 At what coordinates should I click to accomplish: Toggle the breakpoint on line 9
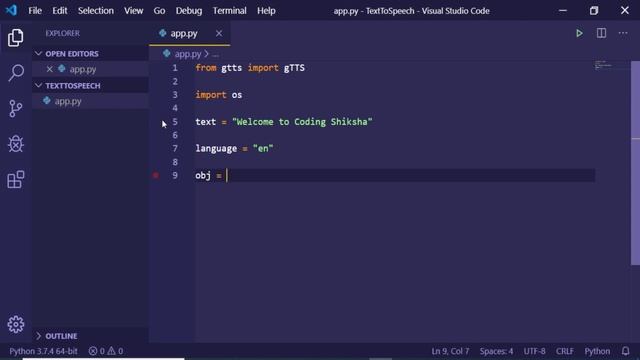(156, 176)
